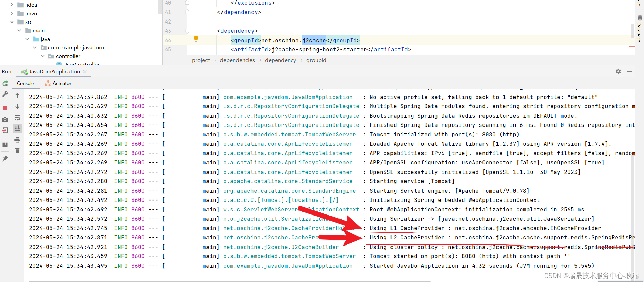Click line number 45 in gutter
The height and width of the screenshot is (282, 644).
(x=168, y=49)
